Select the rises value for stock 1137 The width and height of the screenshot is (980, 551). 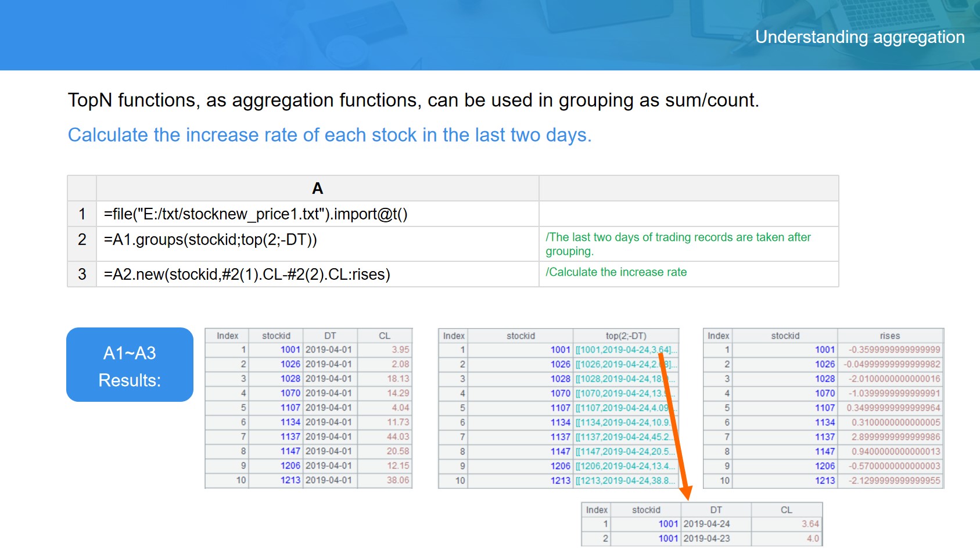[895, 437]
